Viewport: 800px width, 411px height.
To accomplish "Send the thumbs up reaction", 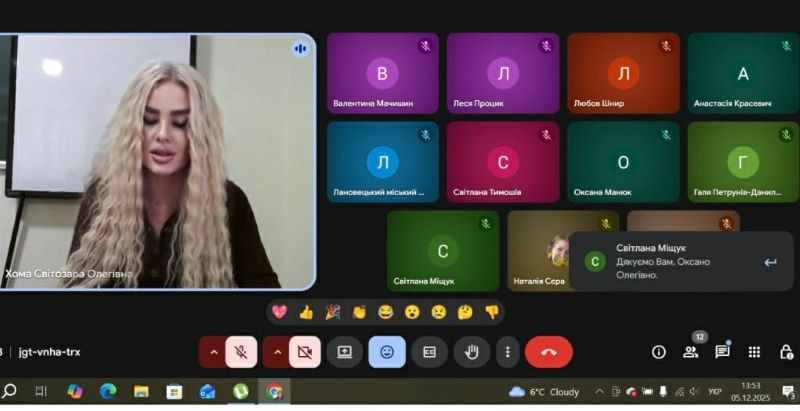I will (x=306, y=312).
